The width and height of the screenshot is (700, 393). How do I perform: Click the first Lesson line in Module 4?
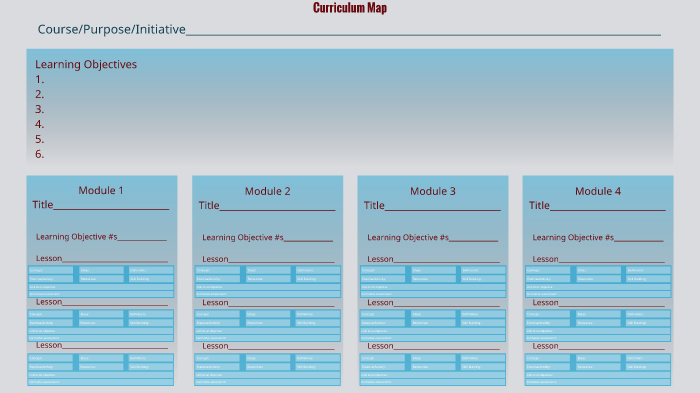598,259
